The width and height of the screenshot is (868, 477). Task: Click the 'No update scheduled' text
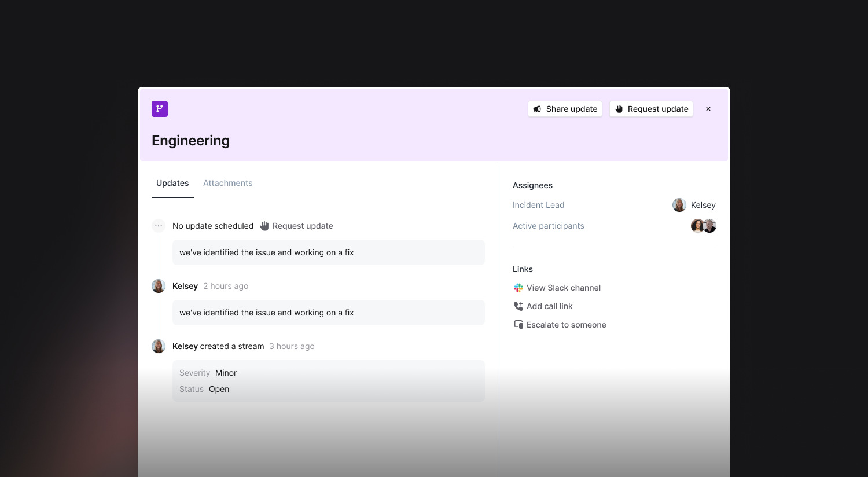click(213, 226)
